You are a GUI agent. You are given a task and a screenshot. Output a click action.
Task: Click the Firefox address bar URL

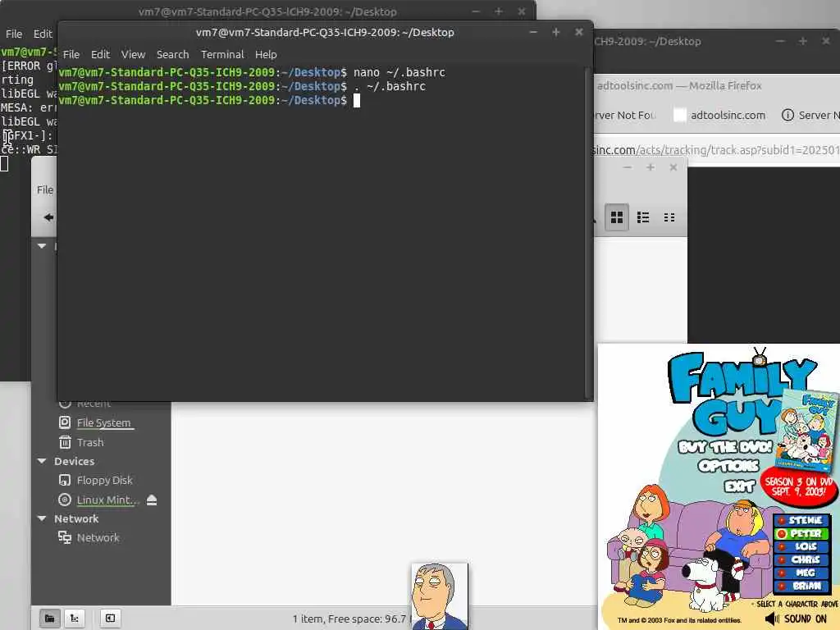click(717, 150)
